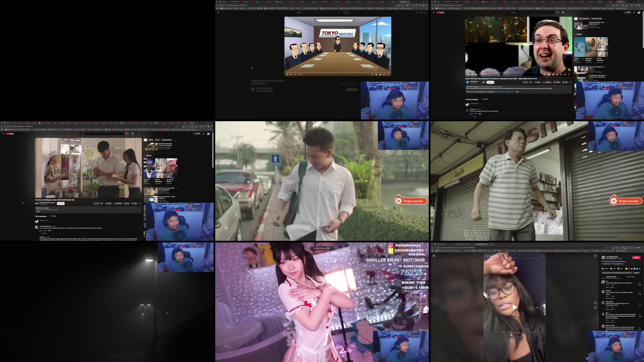Subscribe to Challenge & Music Videos channel
The image size is (644, 362).
61,203
